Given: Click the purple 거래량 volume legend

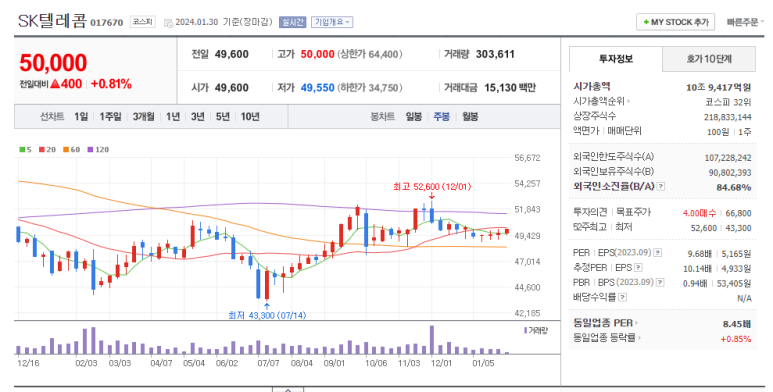Looking at the screenshot, I should [x=536, y=330].
